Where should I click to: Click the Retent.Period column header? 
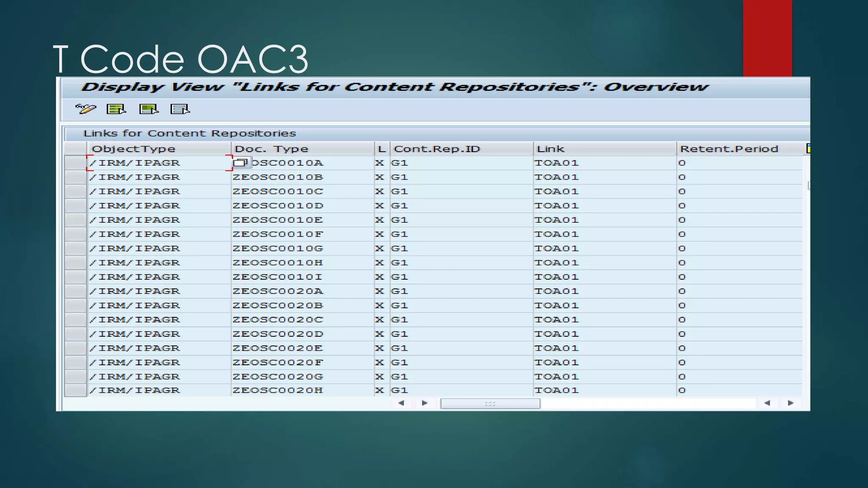(x=740, y=149)
